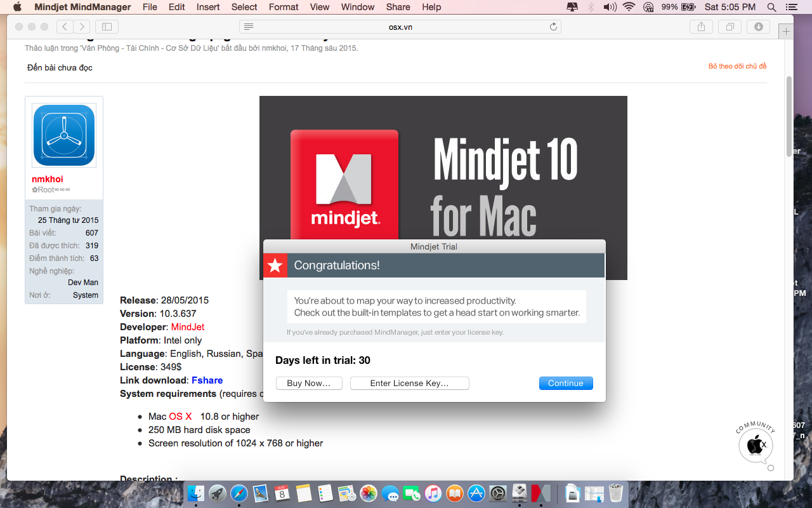Viewport: 812px width, 508px height.
Task: Open iTunes from the Dock
Action: [x=433, y=493]
